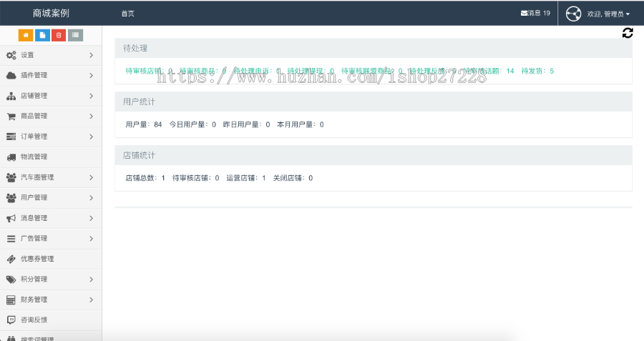Click the shopping cart icon beside 商品管理
This screenshot has height=341, width=644.
pos(11,117)
